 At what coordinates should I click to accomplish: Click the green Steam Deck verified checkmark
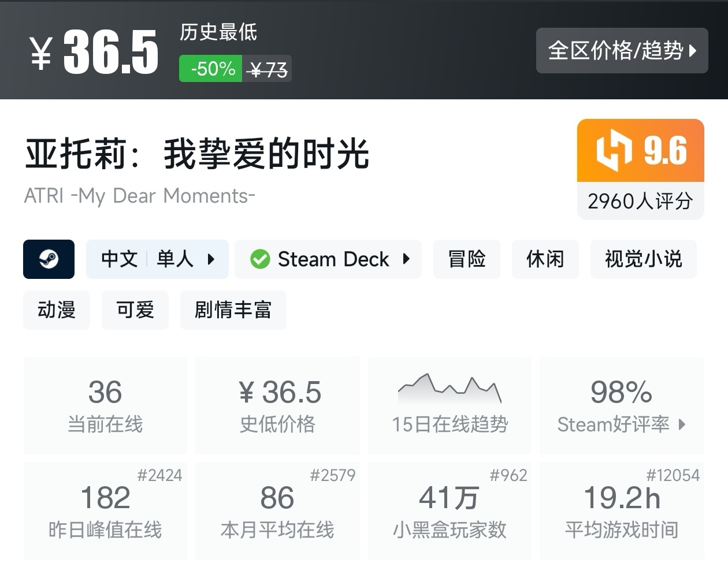click(260, 259)
